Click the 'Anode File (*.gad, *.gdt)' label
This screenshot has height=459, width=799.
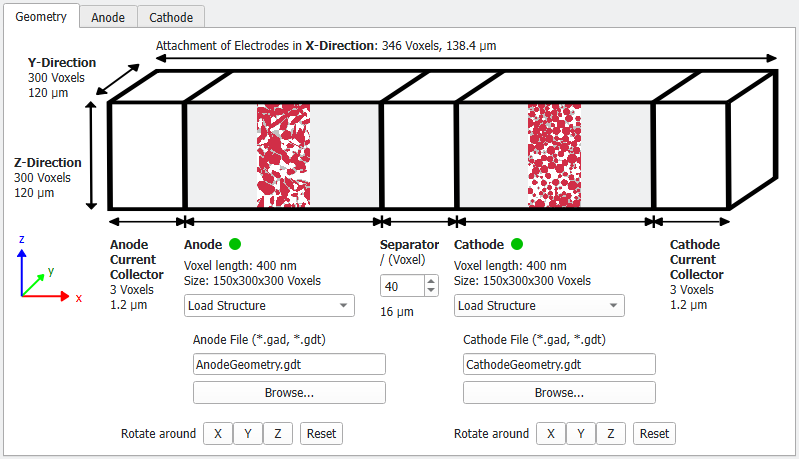(x=259, y=340)
